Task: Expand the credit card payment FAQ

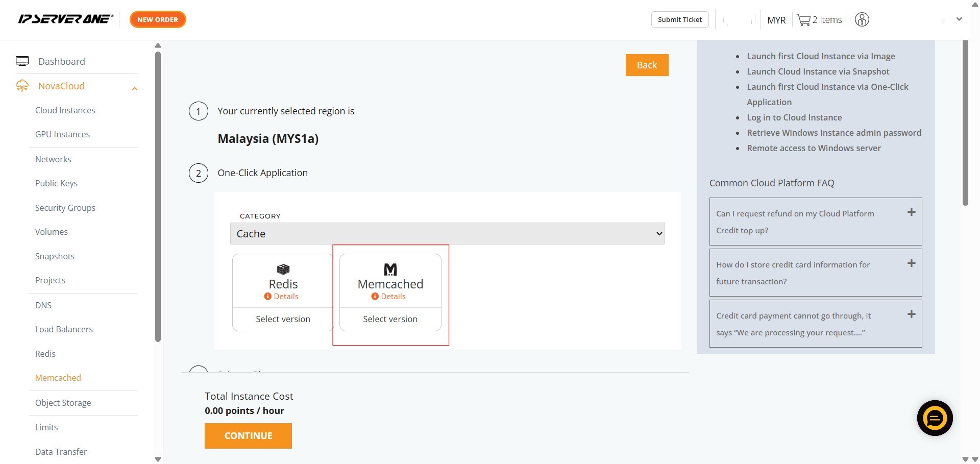Action: pyautogui.click(x=911, y=314)
